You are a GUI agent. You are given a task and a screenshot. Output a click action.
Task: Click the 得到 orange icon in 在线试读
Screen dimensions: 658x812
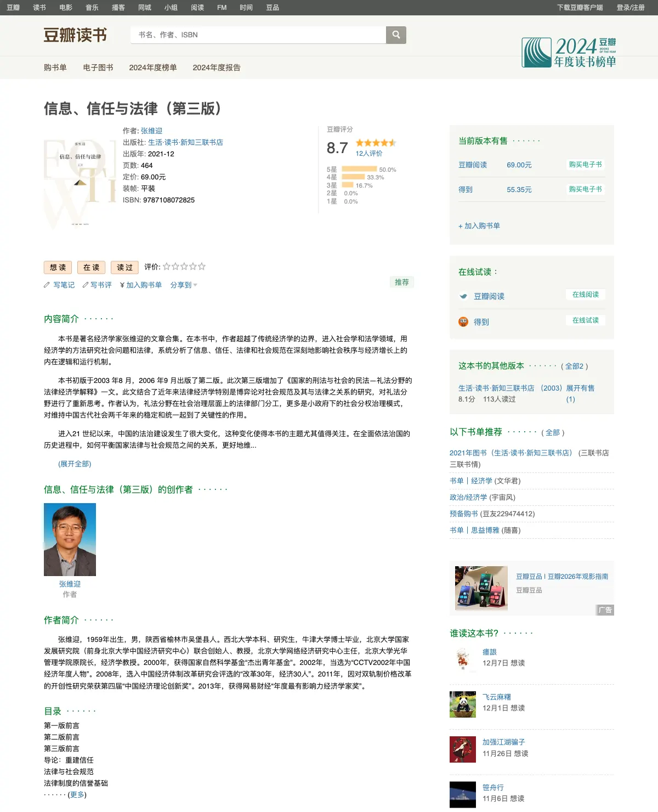(463, 322)
